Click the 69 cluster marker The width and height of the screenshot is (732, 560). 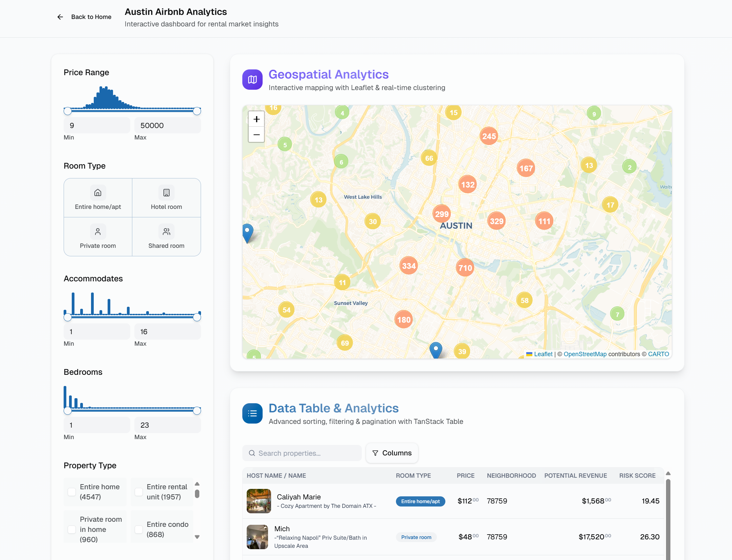345,343
